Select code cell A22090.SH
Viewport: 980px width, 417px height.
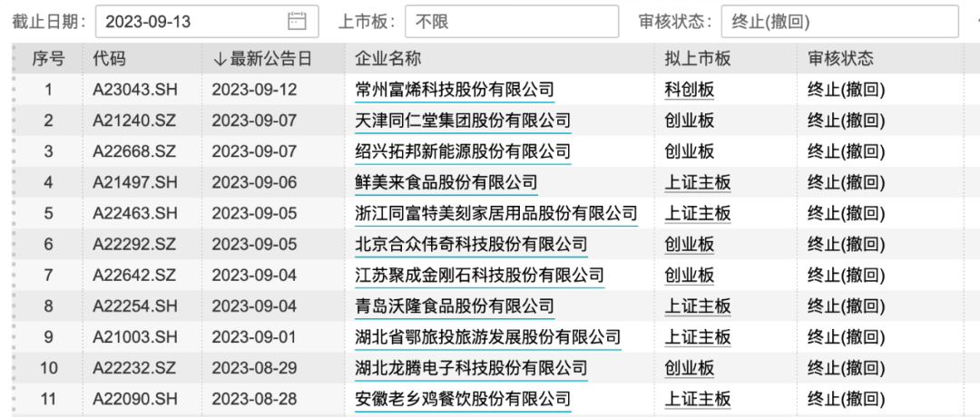(x=135, y=398)
